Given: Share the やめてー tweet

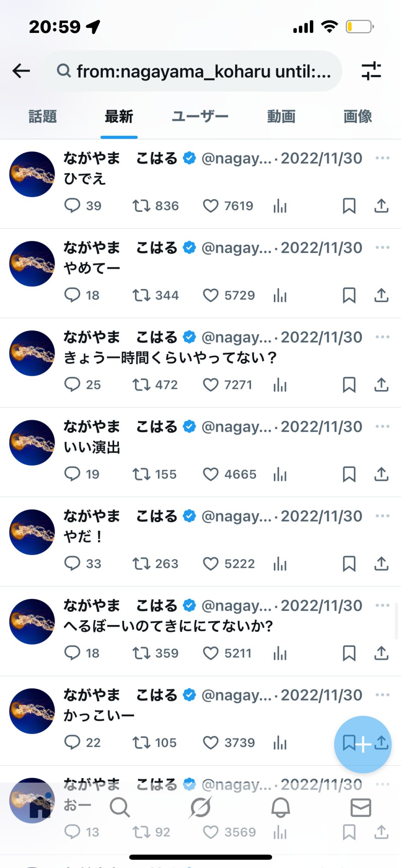Looking at the screenshot, I should click(381, 295).
